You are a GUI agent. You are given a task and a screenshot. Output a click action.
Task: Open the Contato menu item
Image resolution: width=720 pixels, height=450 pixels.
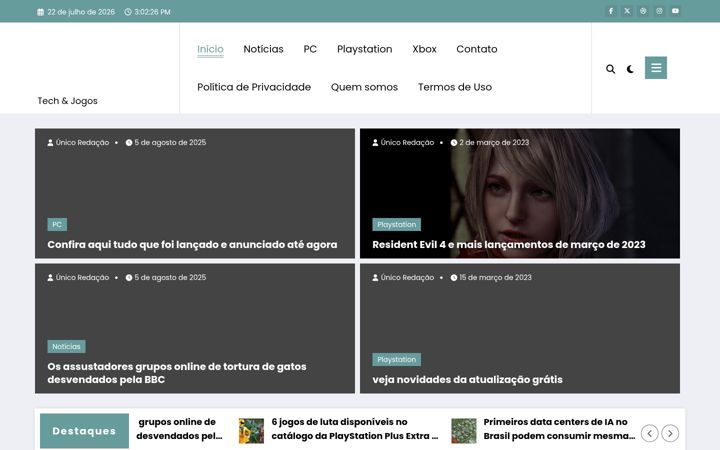pyautogui.click(x=477, y=49)
